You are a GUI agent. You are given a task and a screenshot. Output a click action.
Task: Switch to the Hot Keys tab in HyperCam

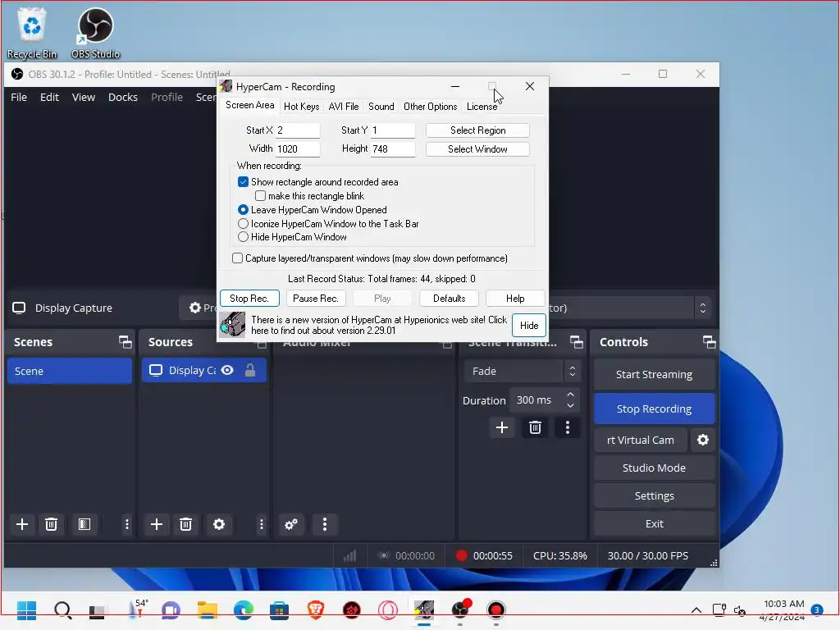[x=301, y=106]
